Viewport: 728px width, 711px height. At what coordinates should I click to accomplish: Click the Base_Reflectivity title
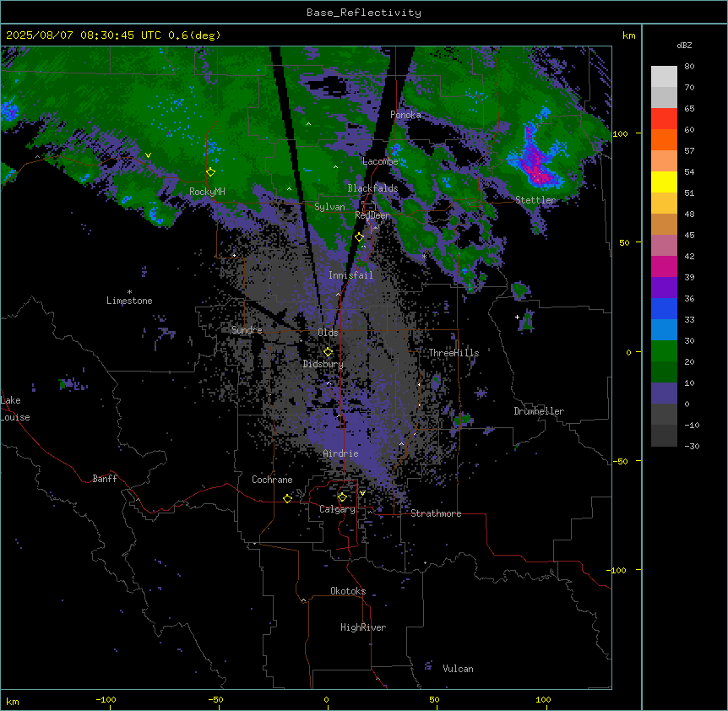click(364, 13)
